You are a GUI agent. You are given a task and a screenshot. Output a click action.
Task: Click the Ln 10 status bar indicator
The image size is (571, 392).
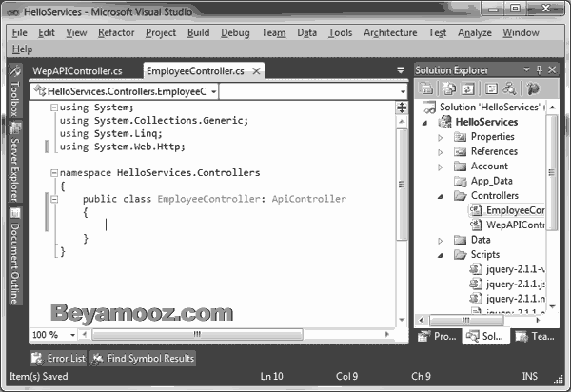click(271, 376)
